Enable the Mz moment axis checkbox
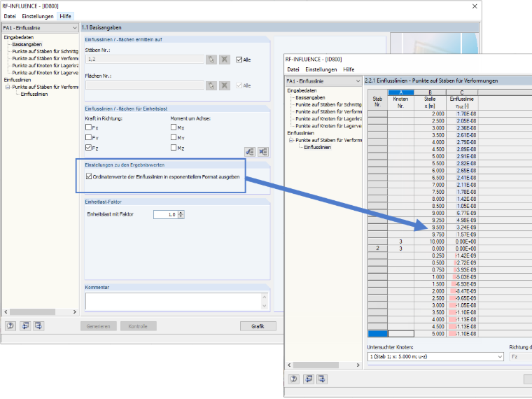 [174, 148]
